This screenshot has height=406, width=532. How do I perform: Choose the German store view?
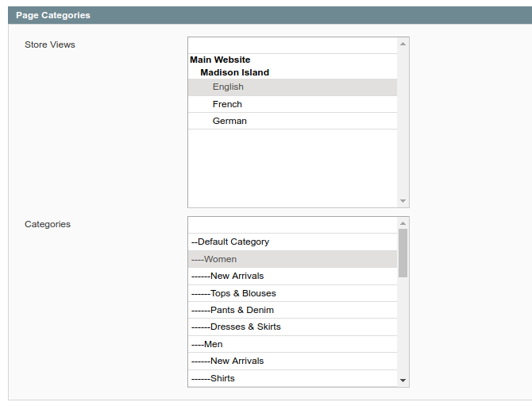[x=229, y=121]
